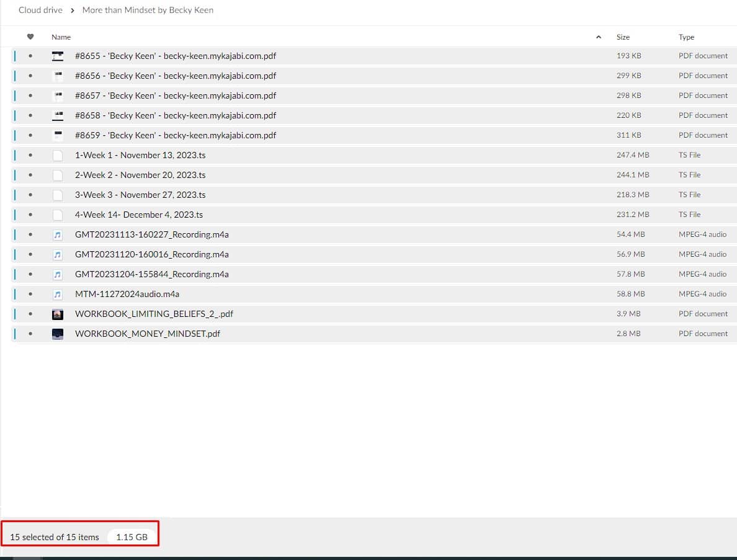Click the heart favorite column header icon

click(30, 37)
